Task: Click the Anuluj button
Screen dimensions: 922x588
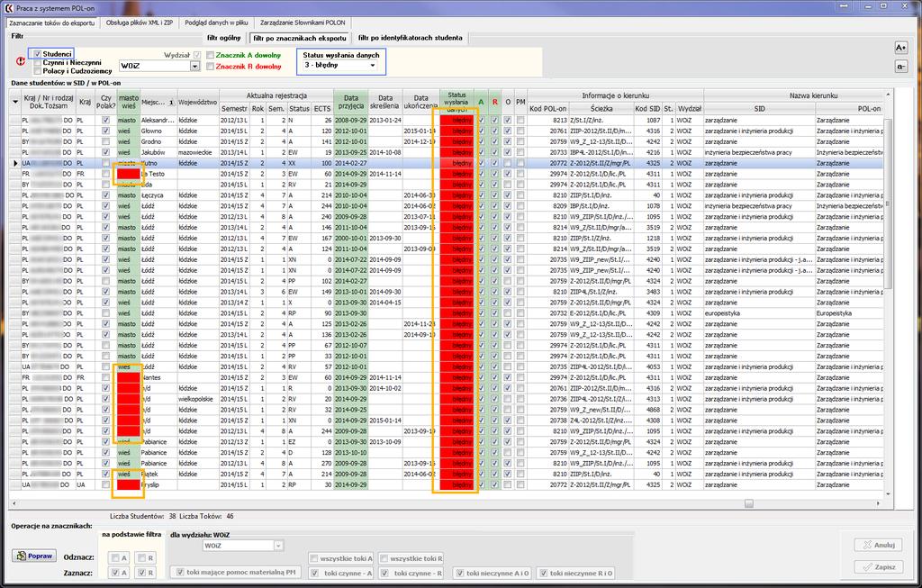Action: [878, 545]
